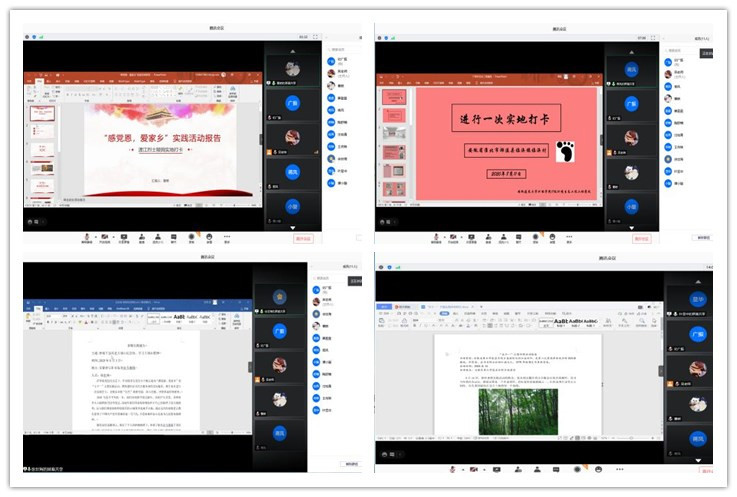Select 广振 video tile in top-left meeting window
Image resolution: width=737 pixels, height=497 pixels.
click(x=292, y=101)
